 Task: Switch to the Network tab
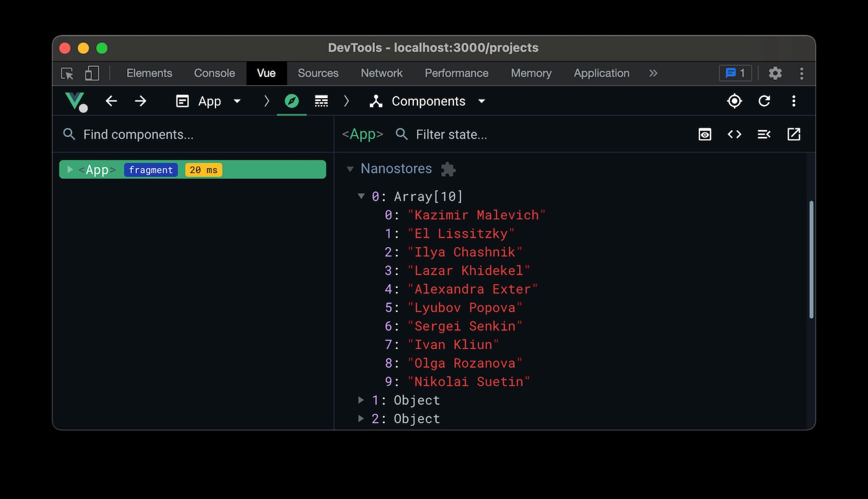pyautogui.click(x=382, y=73)
